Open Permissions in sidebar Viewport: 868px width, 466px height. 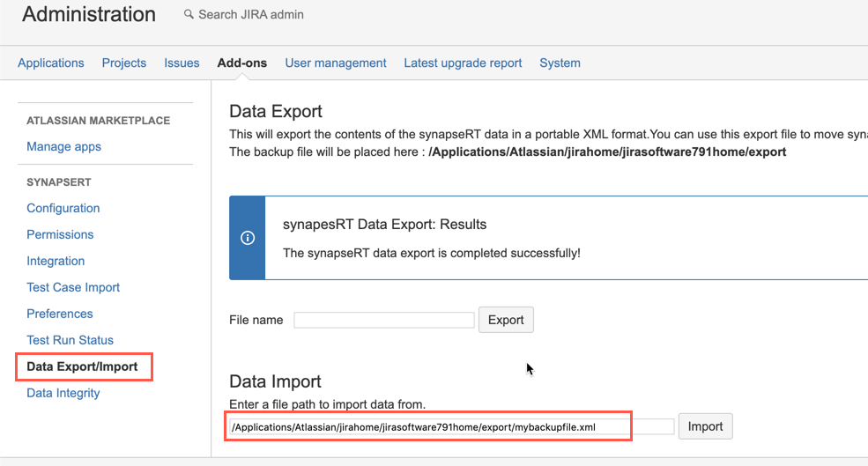(60, 234)
